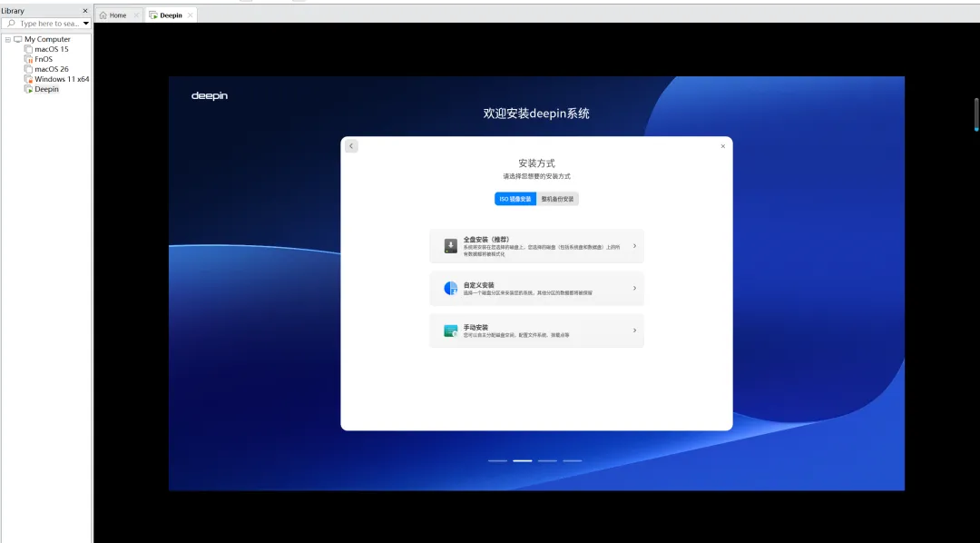Collapse the My Computer tree node
Screen dimensions: 980x543
pos(7,39)
